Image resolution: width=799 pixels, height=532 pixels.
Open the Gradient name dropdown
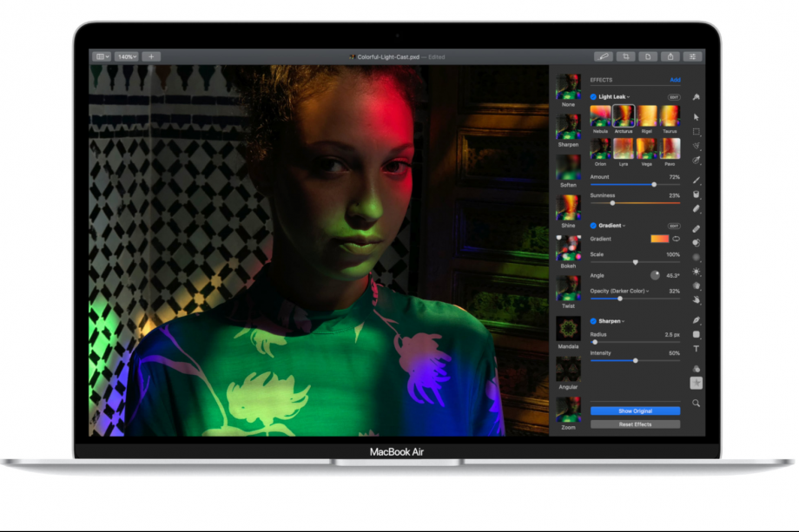[612, 226]
